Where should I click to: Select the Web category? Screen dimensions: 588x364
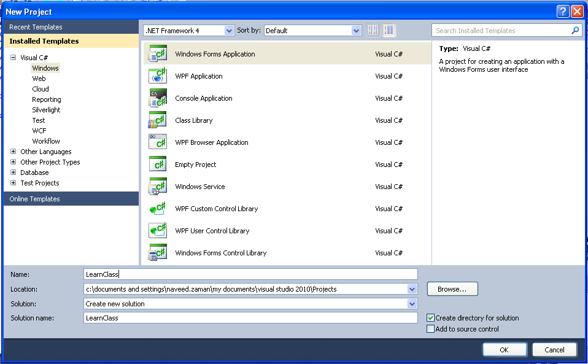pyautogui.click(x=39, y=79)
